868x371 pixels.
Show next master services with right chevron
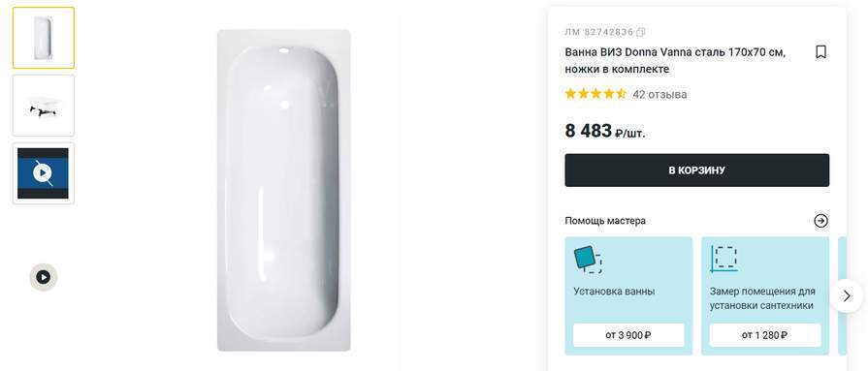click(847, 295)
